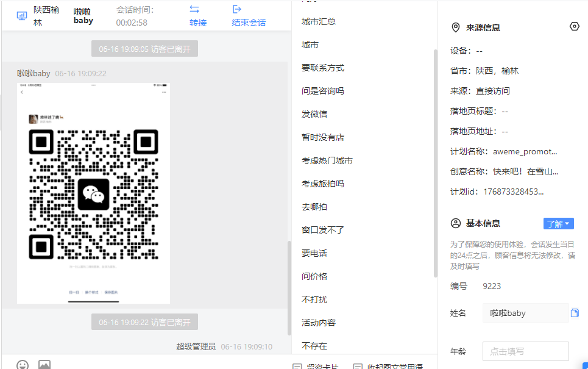This screenshot has height=369, width=588.
Task: Select quick reply 问价格
Action: tap(314, 276)
